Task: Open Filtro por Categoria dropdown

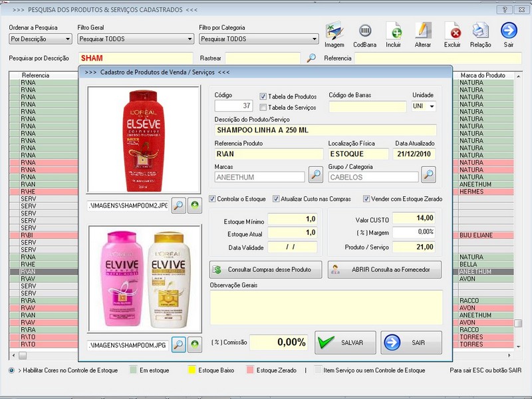Action: (x=259, y=39)
